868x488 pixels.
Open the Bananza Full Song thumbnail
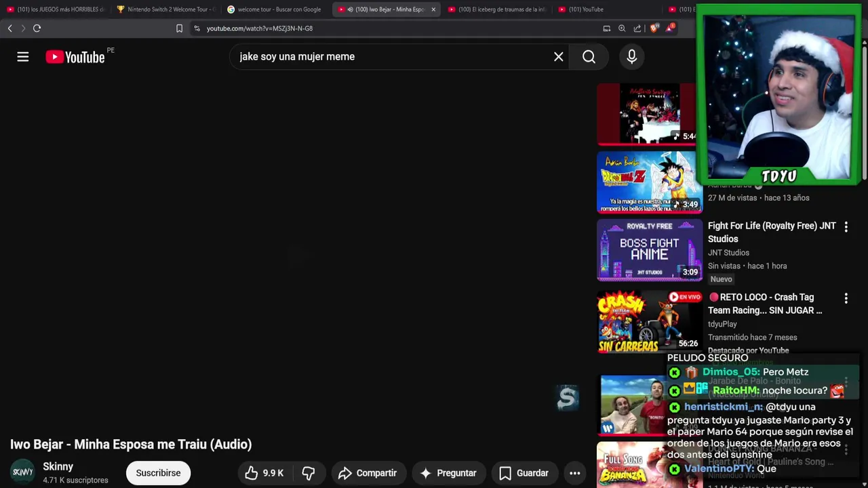point(632,465)
